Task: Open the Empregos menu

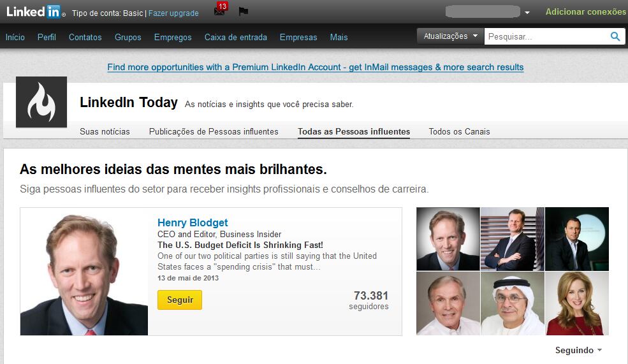Action: pyautogui.click(x=173, y=37)
